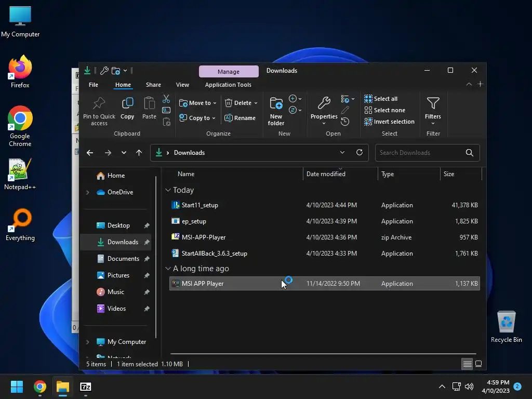Expand the Move to dropdown

tap(215, 103)
